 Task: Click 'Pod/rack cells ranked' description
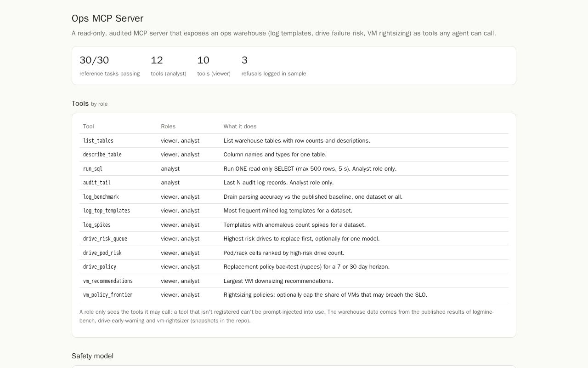coord(284,253)
